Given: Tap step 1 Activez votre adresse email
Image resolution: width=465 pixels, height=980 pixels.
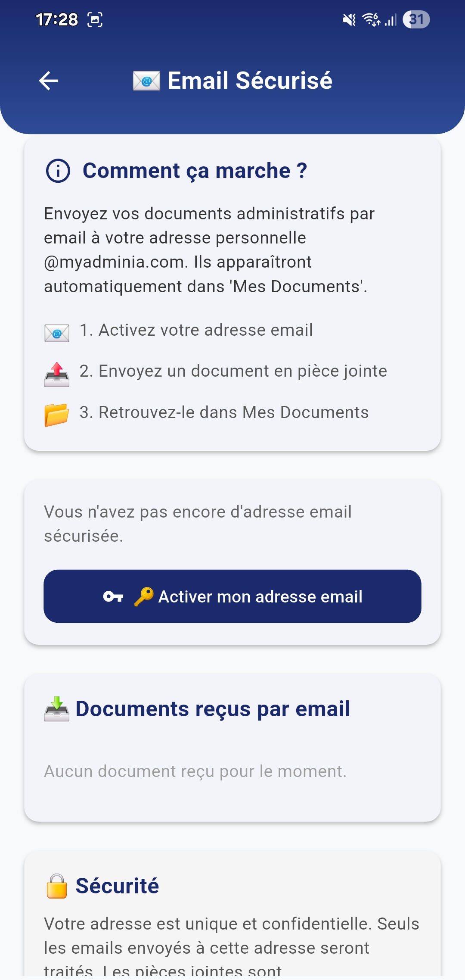Looking at the screenshot, I should 196,330.
